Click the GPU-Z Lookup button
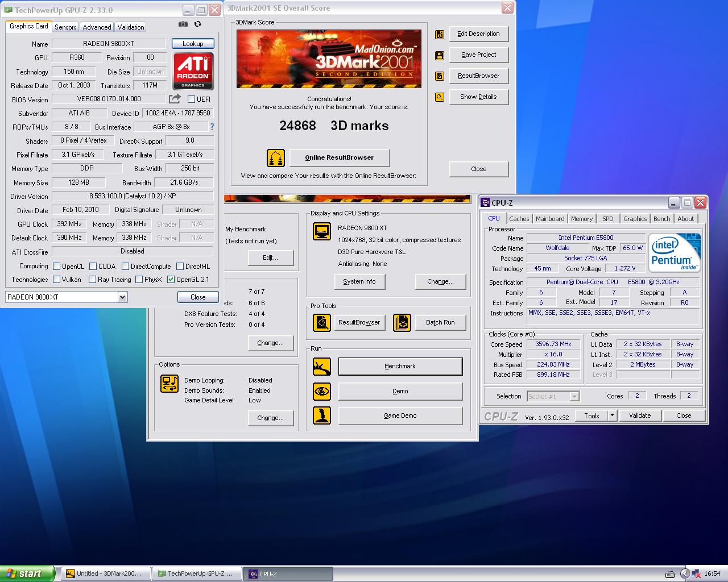 click(193, 44)
